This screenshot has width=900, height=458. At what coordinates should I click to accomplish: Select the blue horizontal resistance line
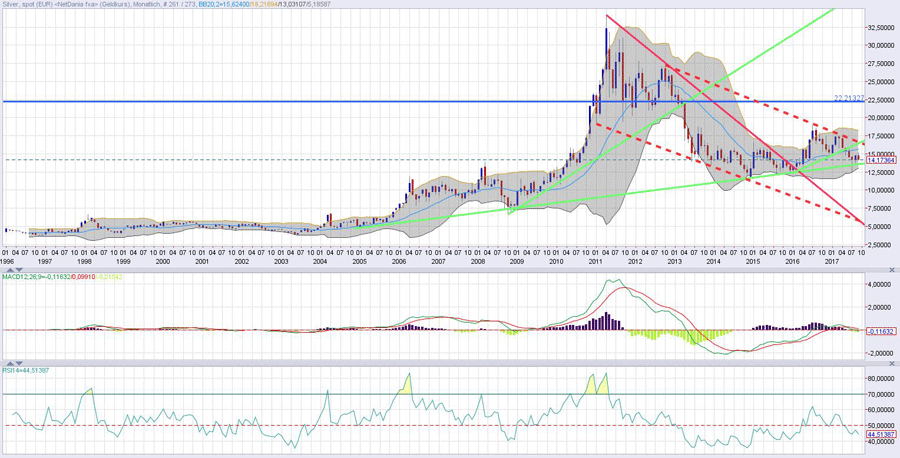click(300, 102)
